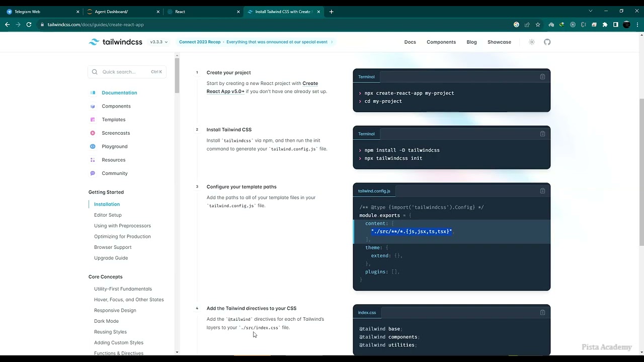Image resolution: width=644 pixels, height=362 pixels.
Task: Open the Dark Mode page
Action: click(x=106, y=321)
